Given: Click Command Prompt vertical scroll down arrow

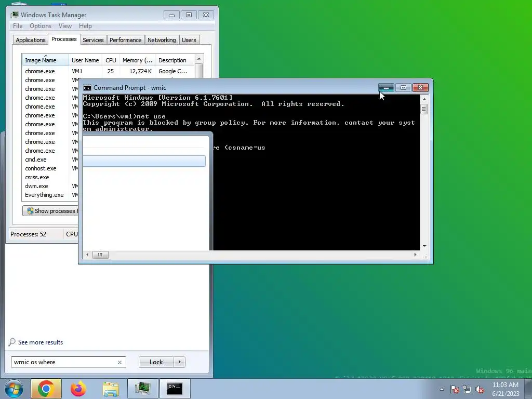Looking at the screenshot, I should pos(424,246).
